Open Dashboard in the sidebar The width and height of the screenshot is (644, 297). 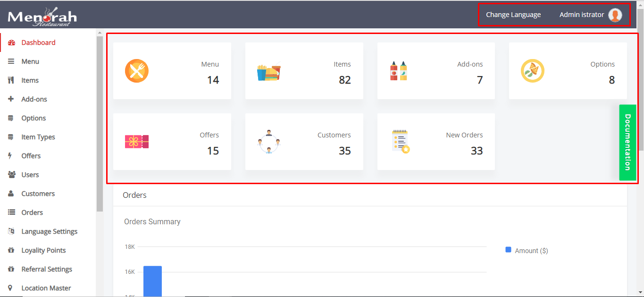click(38, 42)
